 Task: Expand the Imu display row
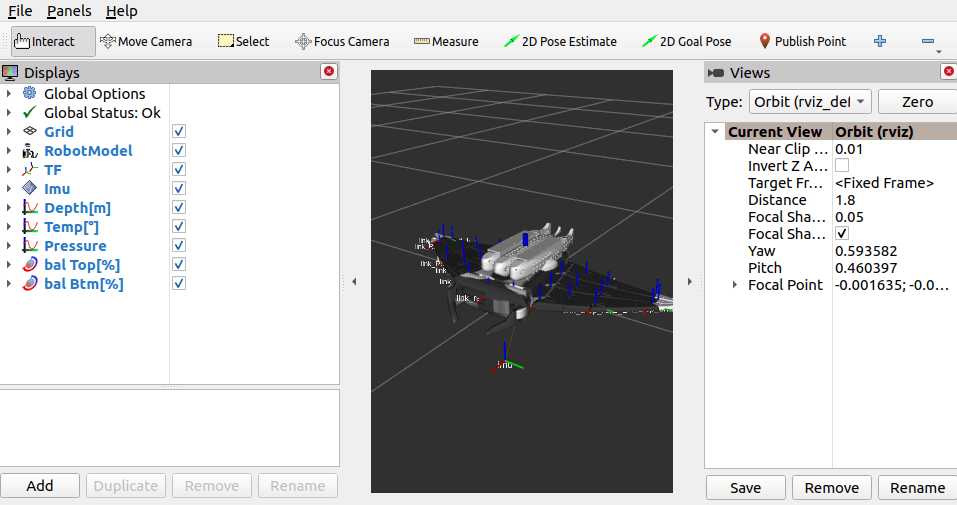tap(9, 188)
